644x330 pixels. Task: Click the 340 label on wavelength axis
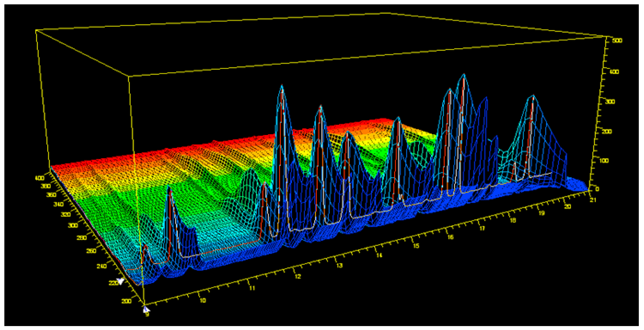(x=58, y=204)
